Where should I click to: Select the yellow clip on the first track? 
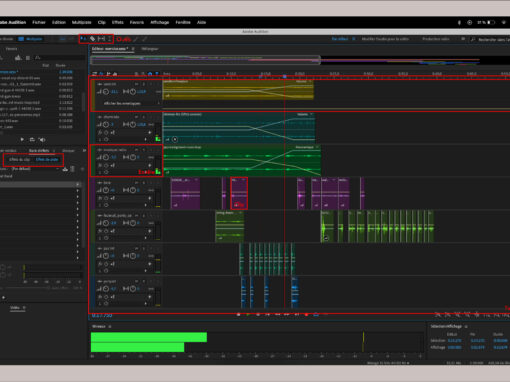pos(238,89)
